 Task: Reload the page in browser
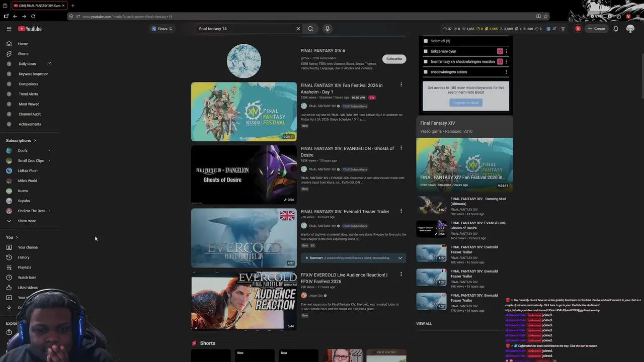pos(33,16)
